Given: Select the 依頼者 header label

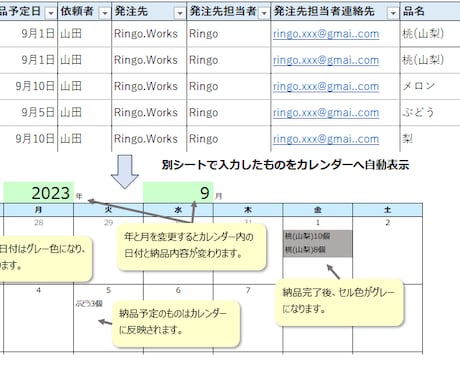Looking at the screenshot, I should 77,11.
